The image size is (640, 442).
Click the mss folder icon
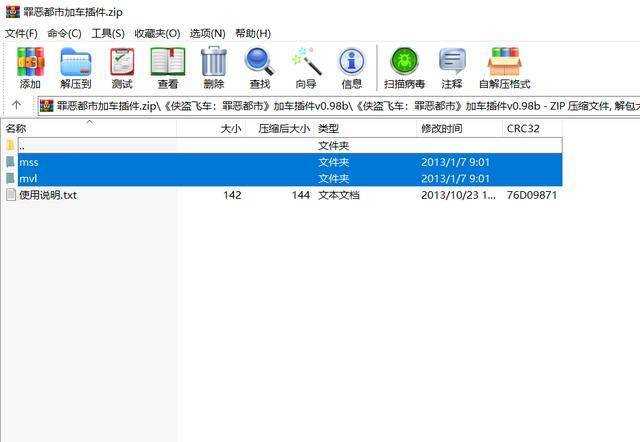[10, 162]
